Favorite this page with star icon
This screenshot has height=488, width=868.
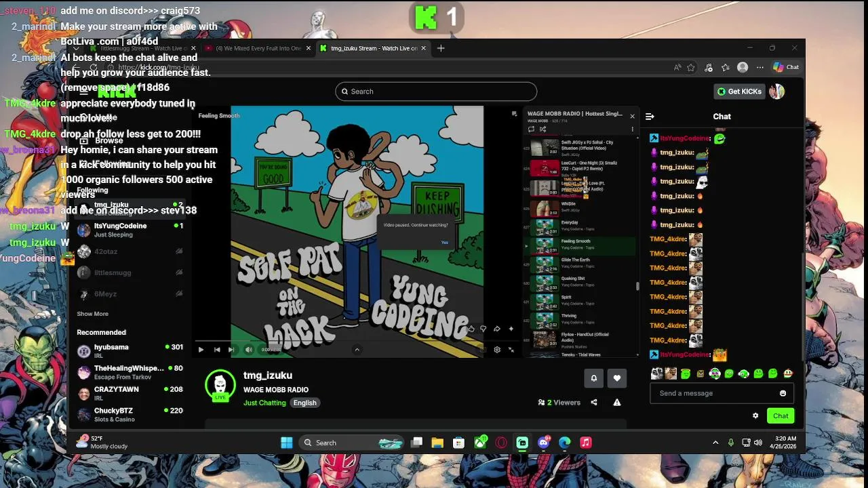pos(691,67)
